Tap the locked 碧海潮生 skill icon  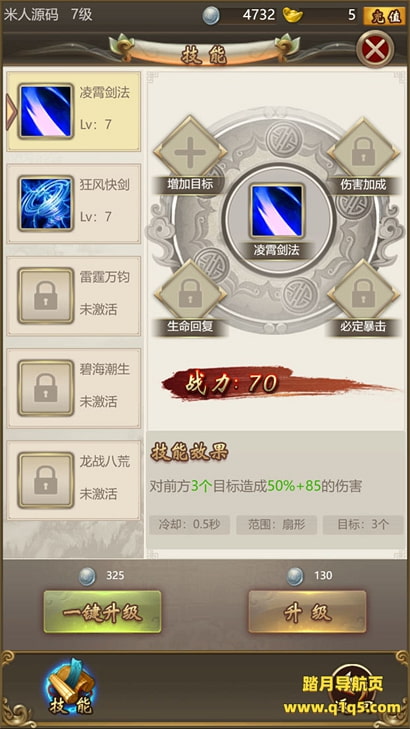pyautogui.click(x=46, y=388)
